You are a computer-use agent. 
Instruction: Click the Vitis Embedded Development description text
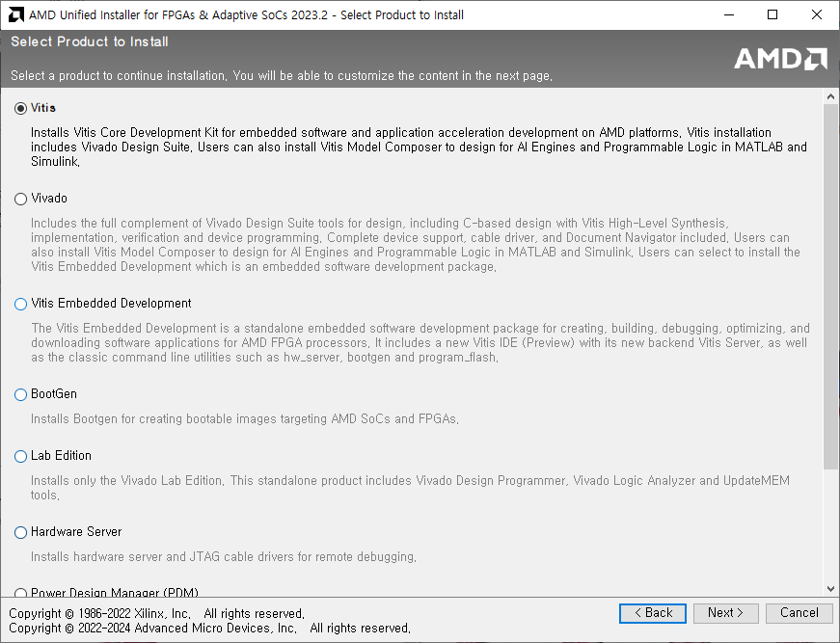click(x=420, y=342)
